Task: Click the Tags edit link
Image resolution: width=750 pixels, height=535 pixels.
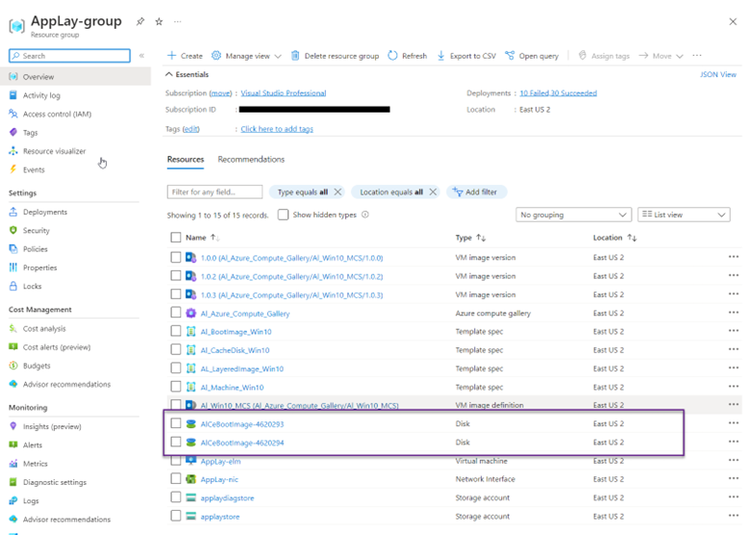Action: coord(191,129)
